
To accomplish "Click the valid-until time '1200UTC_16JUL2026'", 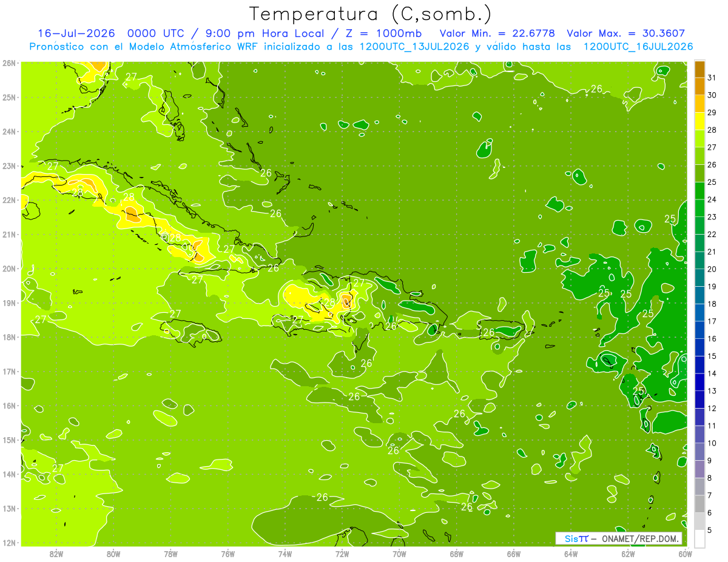I will (x=638, y=47).
